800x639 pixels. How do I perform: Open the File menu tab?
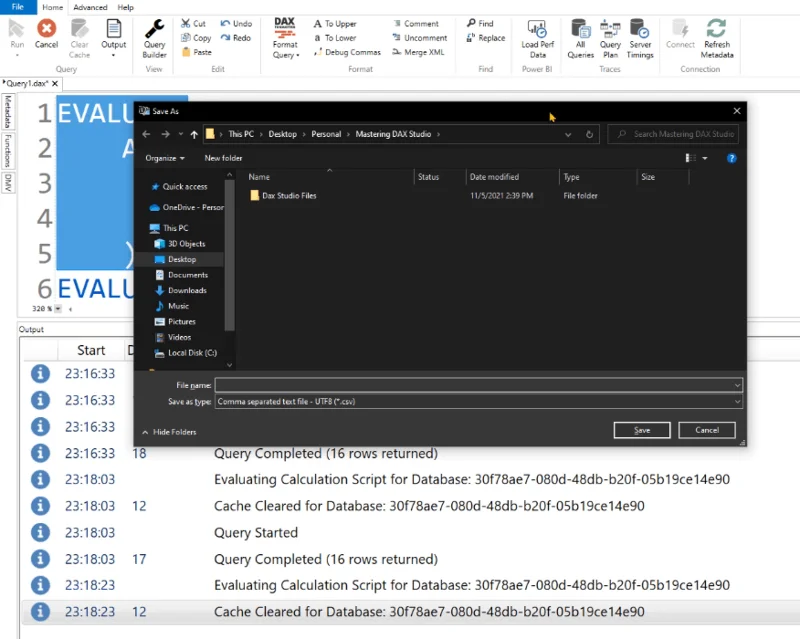[x=18, y=7]
